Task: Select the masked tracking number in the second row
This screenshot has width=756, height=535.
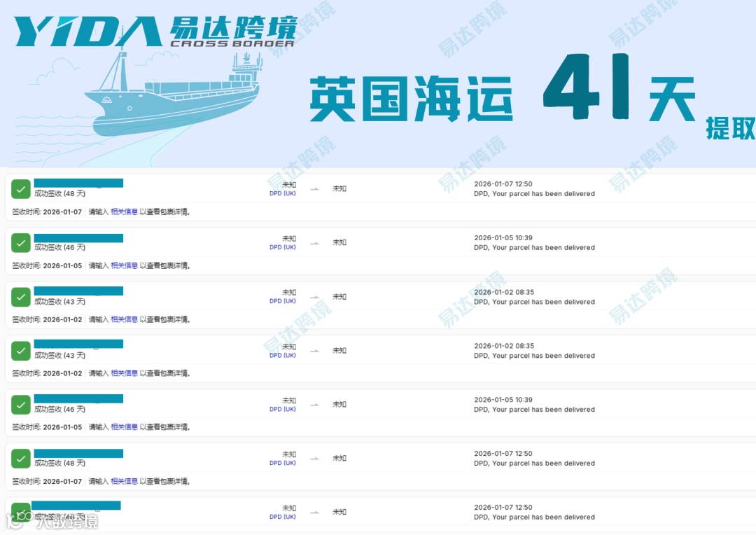Action: click(78, 238)
